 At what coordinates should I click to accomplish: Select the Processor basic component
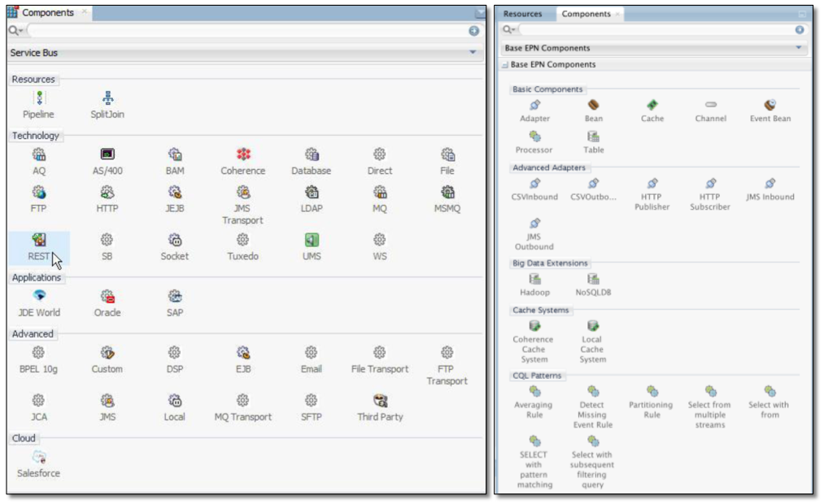tap(534, 137)
